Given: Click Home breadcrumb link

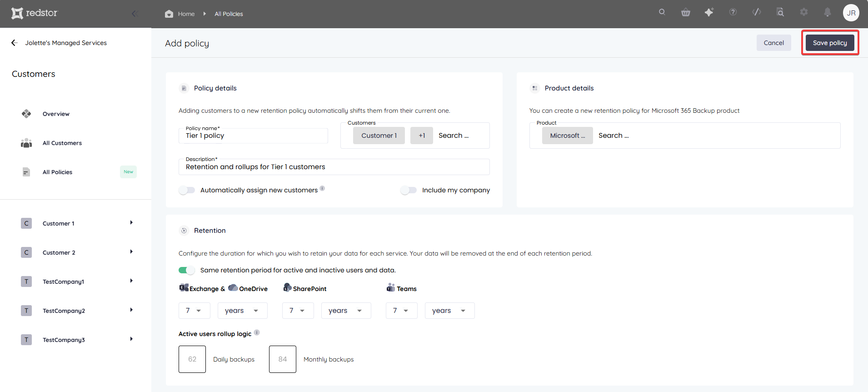Looking at the screenshot, I should tap(186, 14).
